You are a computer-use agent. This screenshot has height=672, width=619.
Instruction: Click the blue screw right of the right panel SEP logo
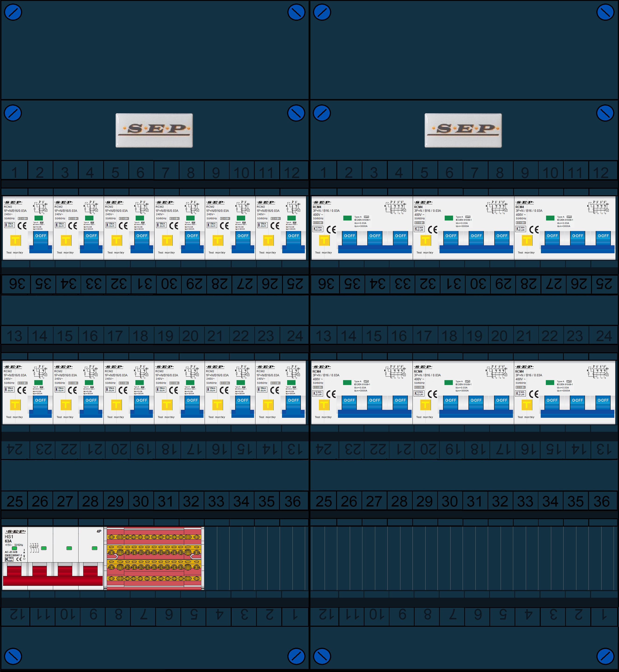(605, 113)
